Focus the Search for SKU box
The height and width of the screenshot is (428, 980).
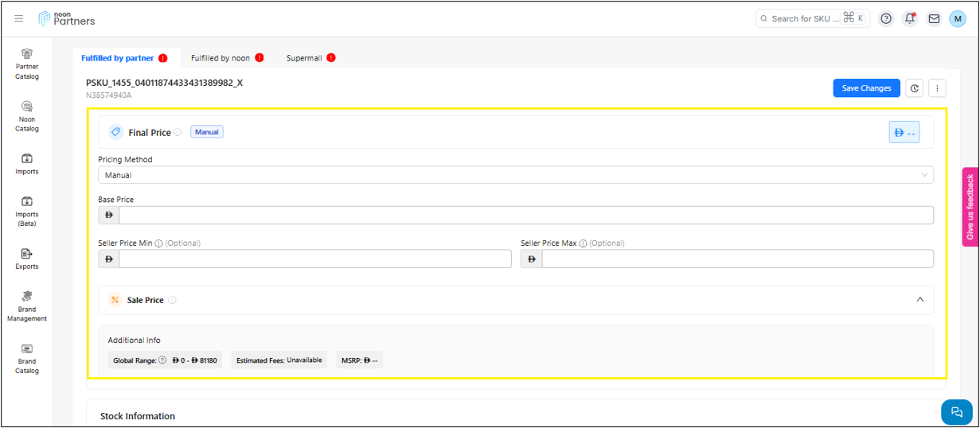(x=805, y=18)
